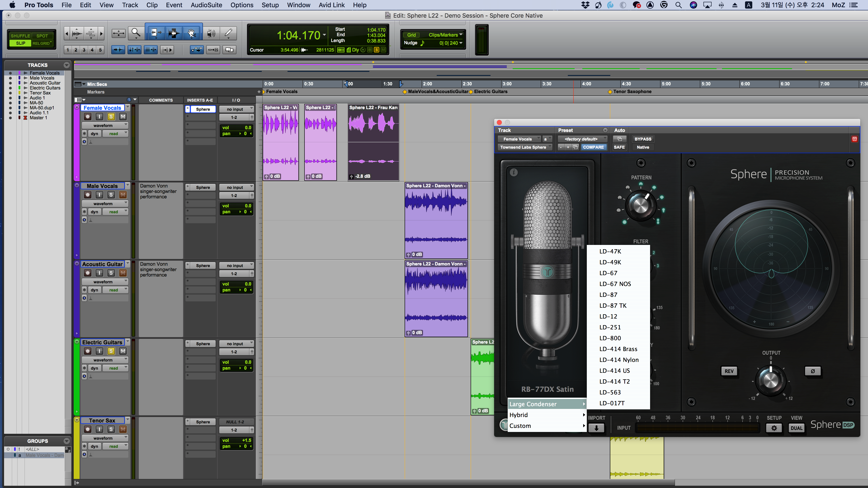Click the Apple menu icon
This screenshot has width=868, height=488.
(x=12, y=5)
